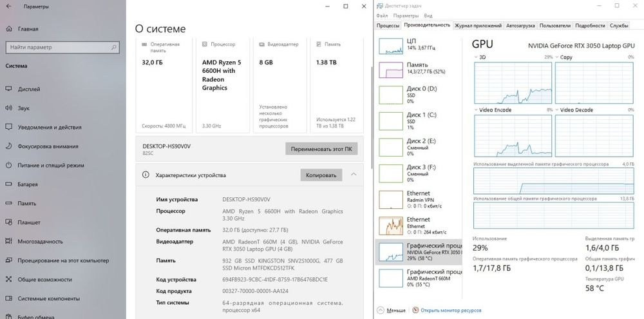
Task: Open the Многозадачность icon
Action: click(8, 241)
